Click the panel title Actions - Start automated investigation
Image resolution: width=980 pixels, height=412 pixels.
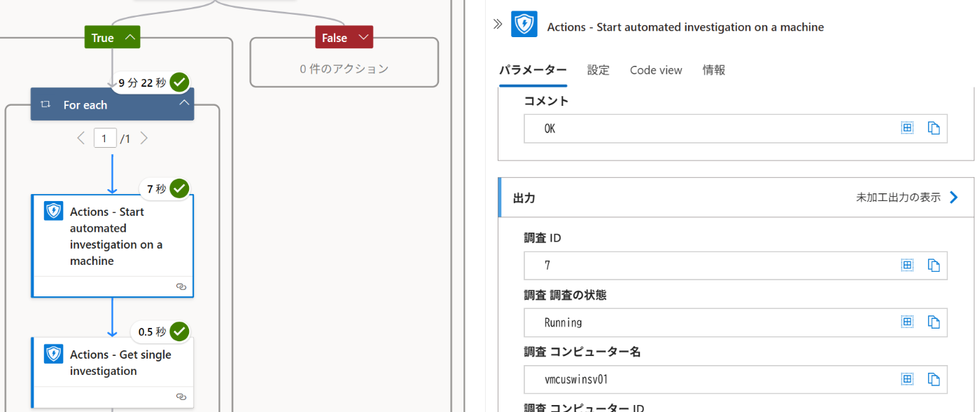[685, 27]
